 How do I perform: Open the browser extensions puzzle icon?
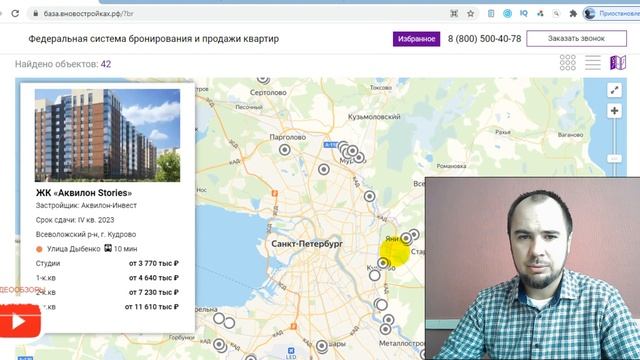(573, 13)
